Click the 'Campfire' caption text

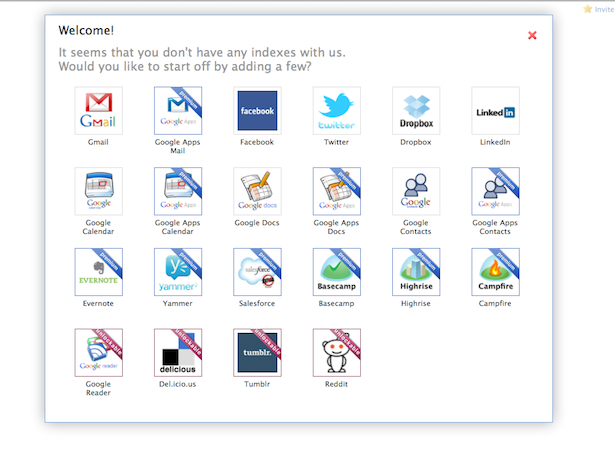coord(495,303)
